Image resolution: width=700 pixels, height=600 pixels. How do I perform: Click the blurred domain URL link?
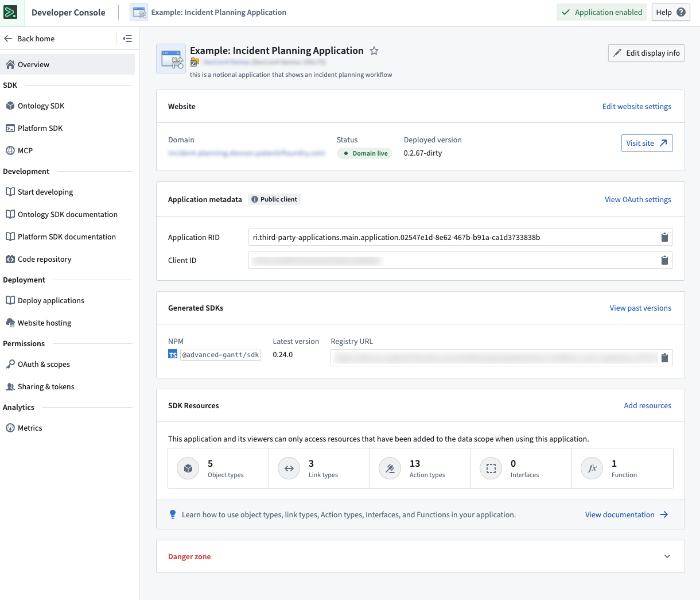coord(246,153)
